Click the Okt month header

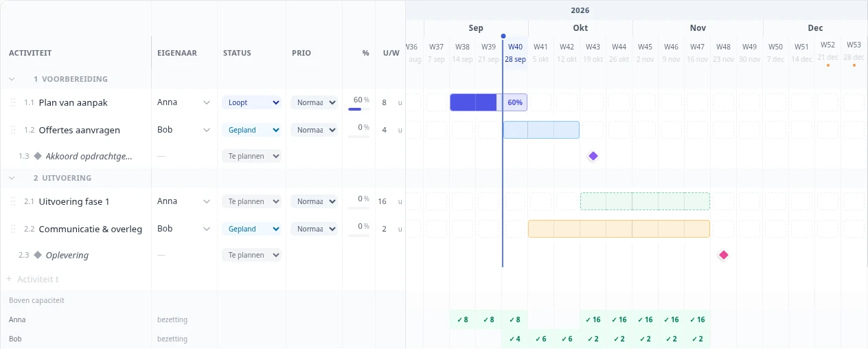(x=580, y=28)
